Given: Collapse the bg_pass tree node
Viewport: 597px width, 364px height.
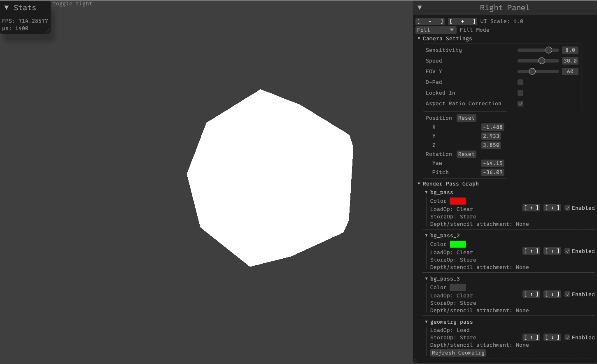Looking at the screenshot, I should (427, 192).
